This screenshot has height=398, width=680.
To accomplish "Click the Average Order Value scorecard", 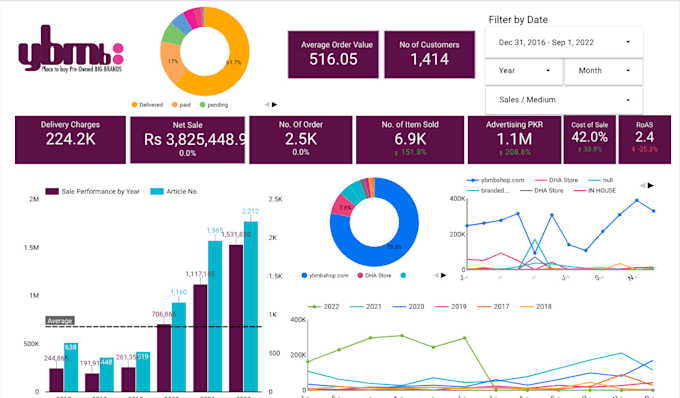I will tap(333, 55).
